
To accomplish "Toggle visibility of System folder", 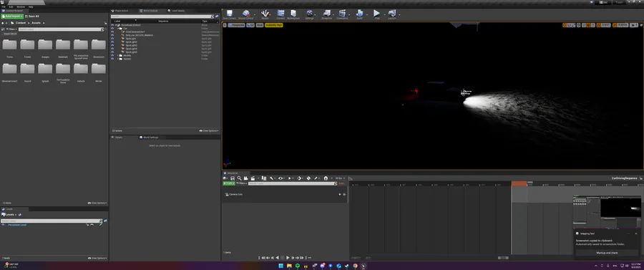I will (112, 59).
